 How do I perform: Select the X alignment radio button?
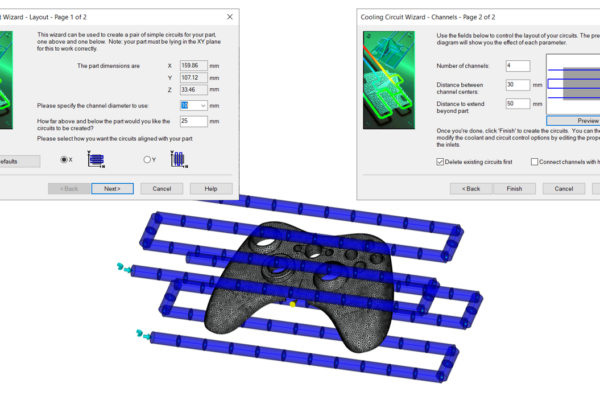click(x=64, y=160)
